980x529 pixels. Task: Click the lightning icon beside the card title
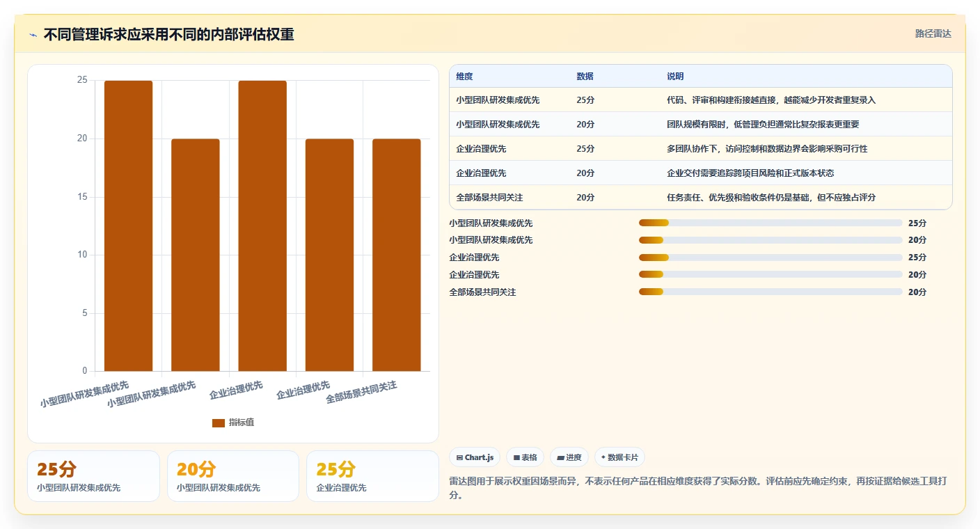tap(33, 35)
